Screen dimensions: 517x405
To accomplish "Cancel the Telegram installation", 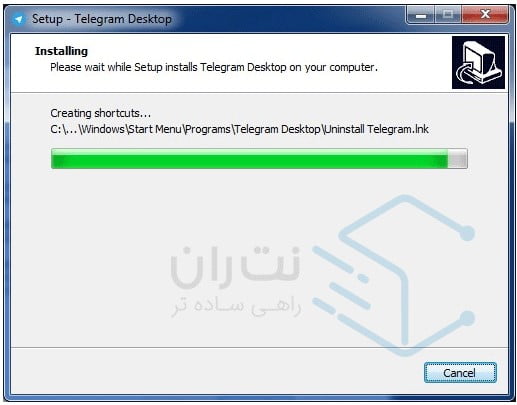I will pyautogui.click(x=460, y=372).
